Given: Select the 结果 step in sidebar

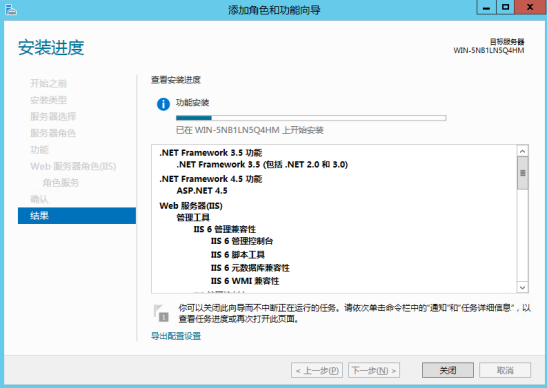Looking at the screenshot, I should pos(77,216).
